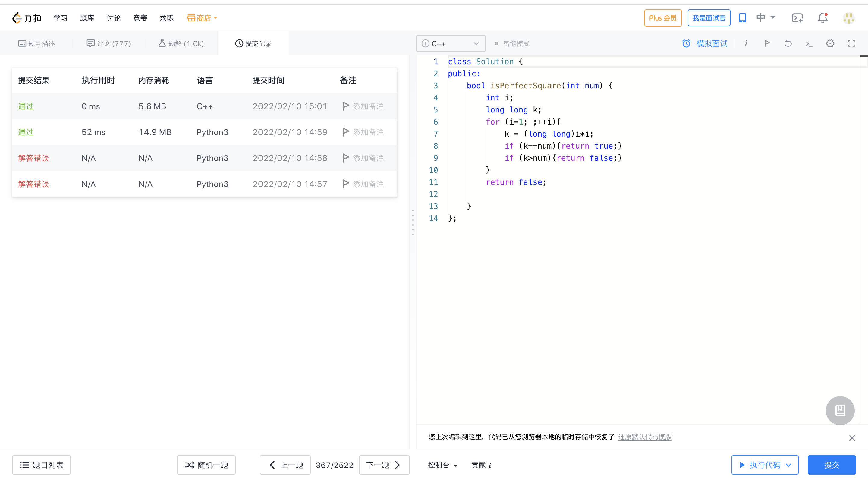This screenshot has height=480, width=868.
Task: Switch to the 题解 (1.0k) tab
Action: 181,43
